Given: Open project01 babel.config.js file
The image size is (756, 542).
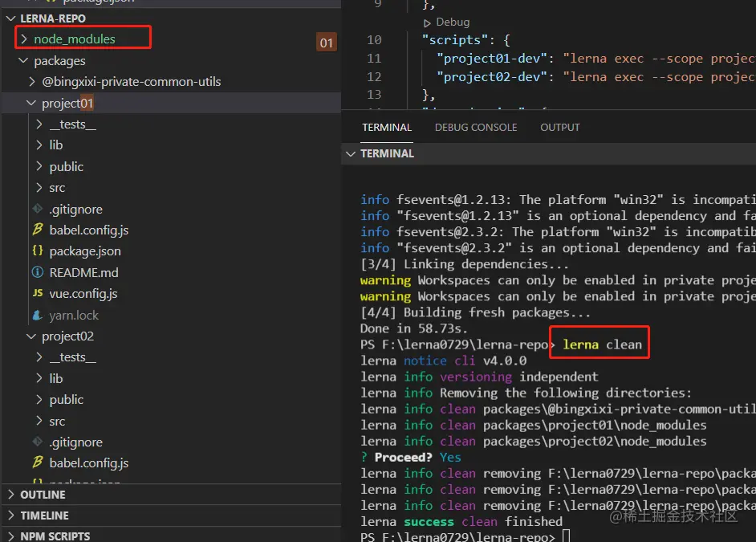Looking at the screenshot, I should coord(89,230).
